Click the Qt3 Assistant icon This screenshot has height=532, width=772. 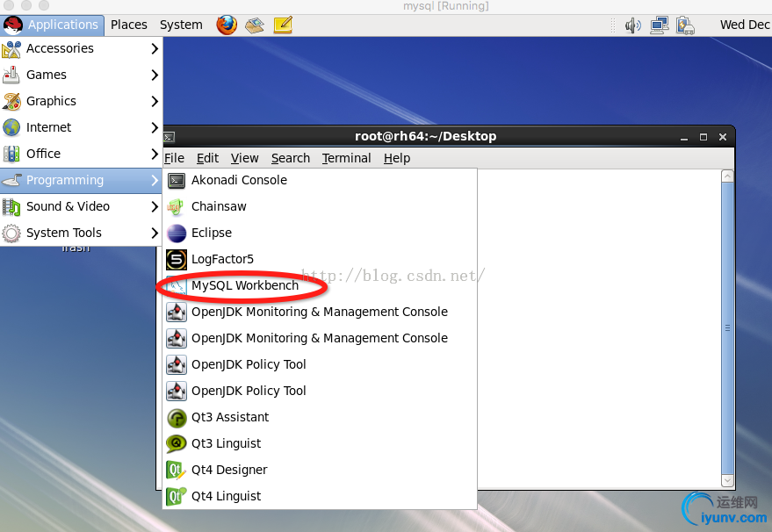[177, 418]
